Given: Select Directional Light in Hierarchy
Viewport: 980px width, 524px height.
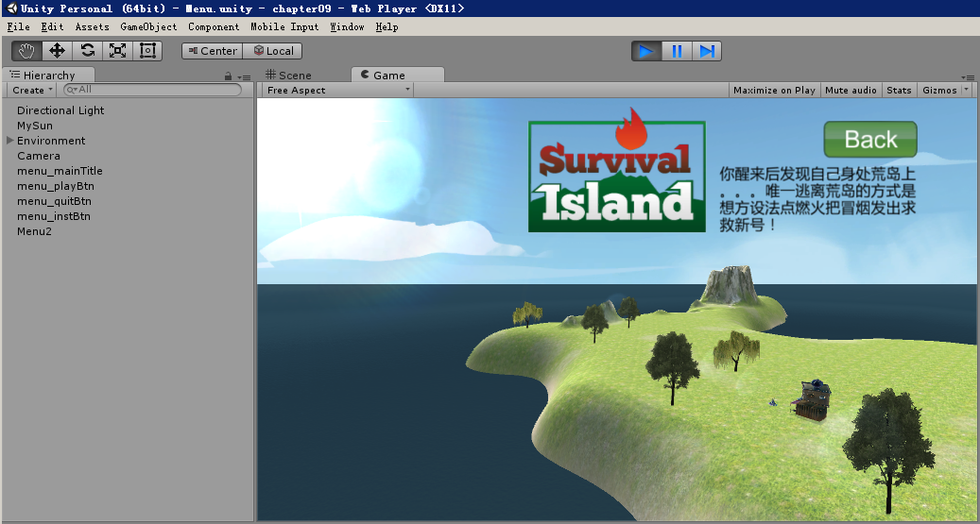Looking at the screenshot, I should click(60, 110).
